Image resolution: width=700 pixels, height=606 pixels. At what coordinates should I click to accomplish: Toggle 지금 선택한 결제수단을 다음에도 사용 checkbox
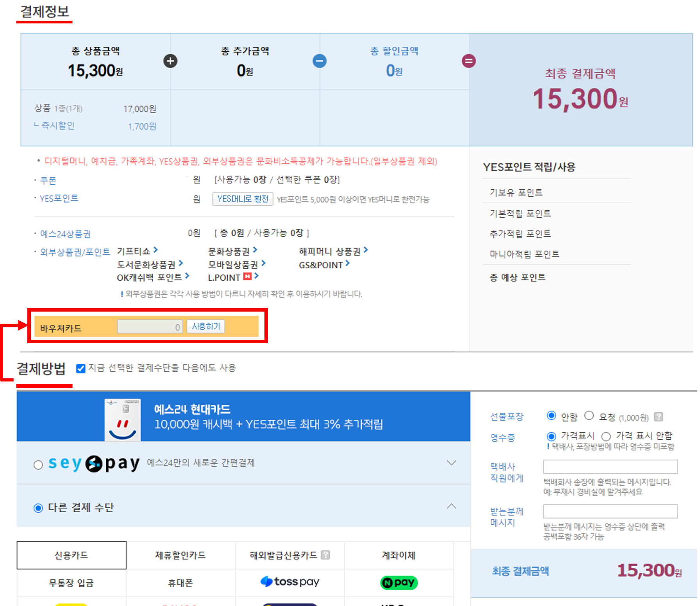[x=81, y=369]
